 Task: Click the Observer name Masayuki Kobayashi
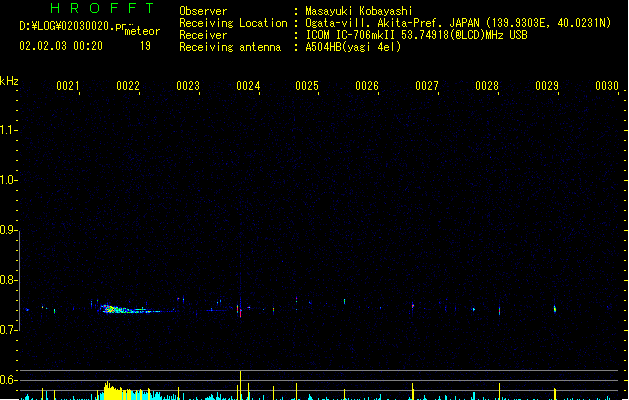[358, 11]
